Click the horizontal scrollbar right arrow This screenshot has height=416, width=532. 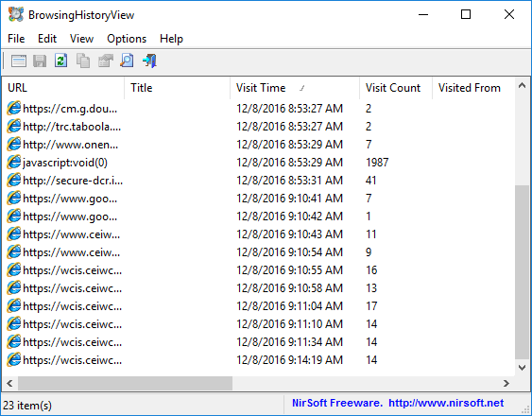(x=506, y=384)
